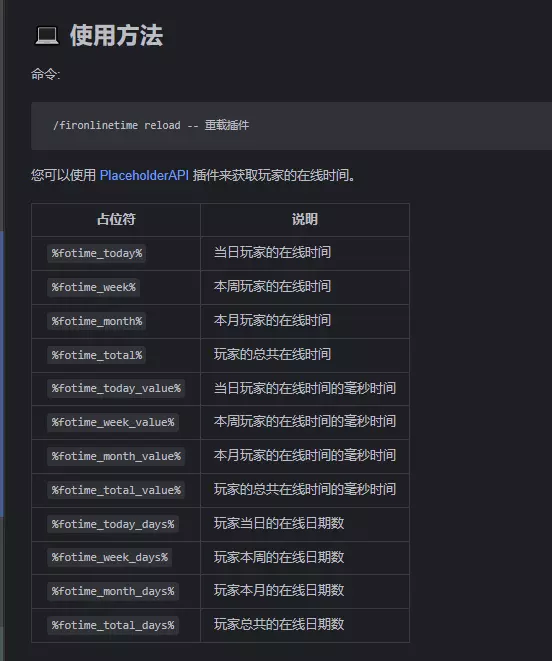
Task: Click description 玩家的总共在线时间的毫秒时间
Action: pos(304,489)
